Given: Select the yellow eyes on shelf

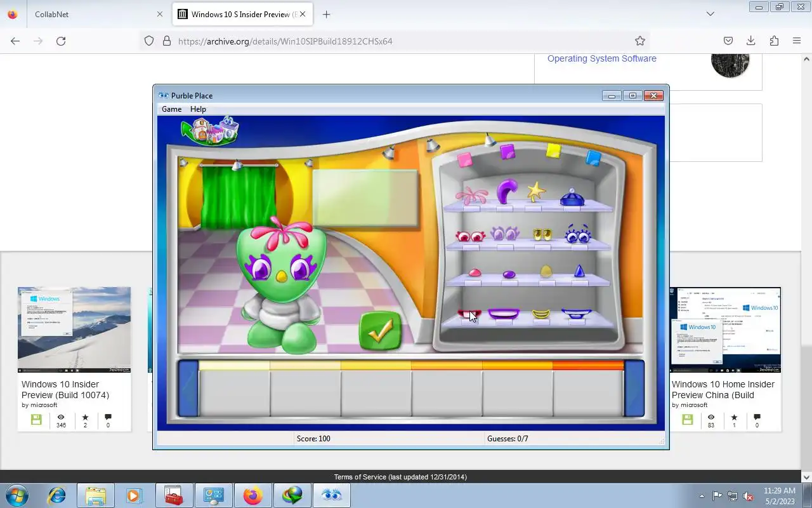Looking at the screenshot, I should (x=542, y=235).
